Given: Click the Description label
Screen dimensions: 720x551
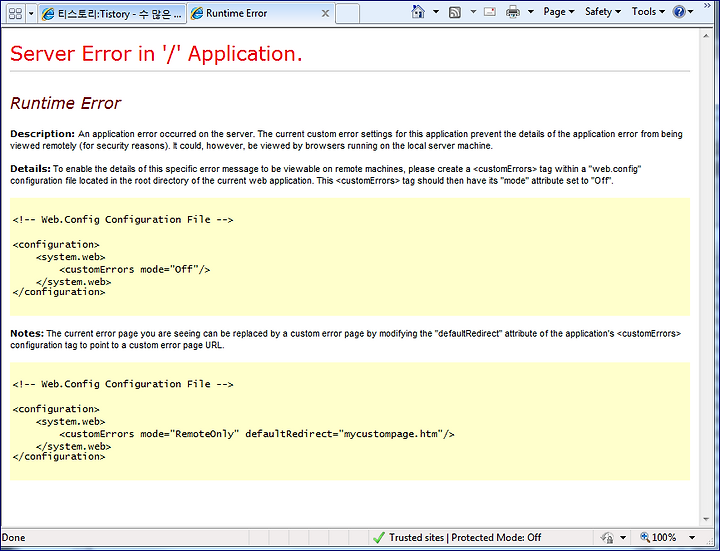Looking at the screenshot, I should point(42,134).
